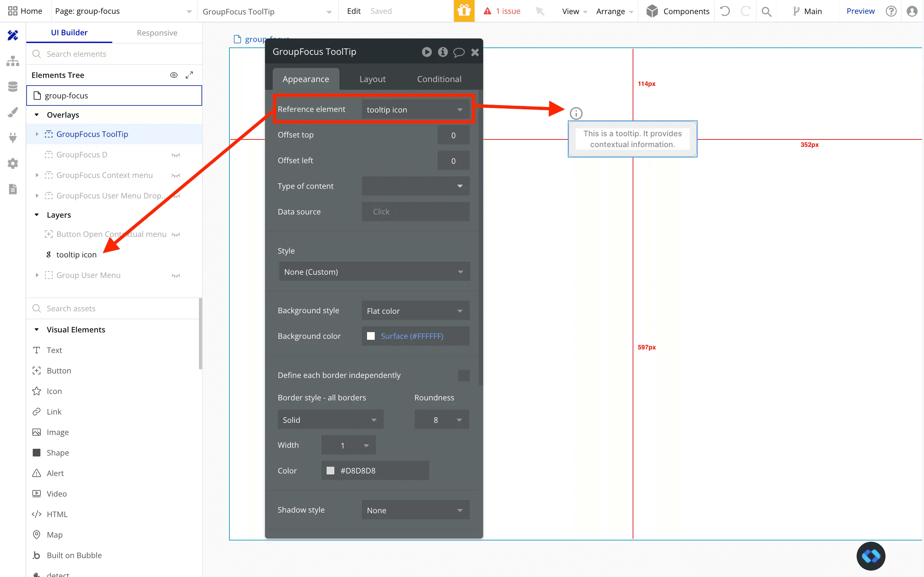The height and width of the screenshot is (577, 924).
Task: Show the hidden GroupFocus D element
Action: 176,155
